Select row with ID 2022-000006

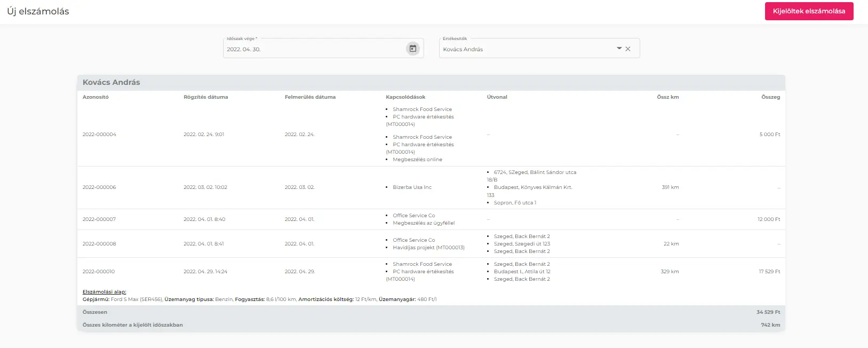click(99, 187)
